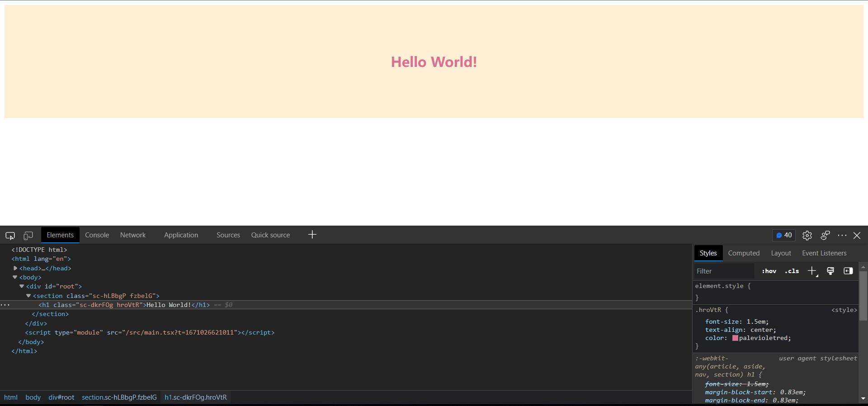Toggle device emulation mode icon
868x406 pixels.
coord(28,236)
